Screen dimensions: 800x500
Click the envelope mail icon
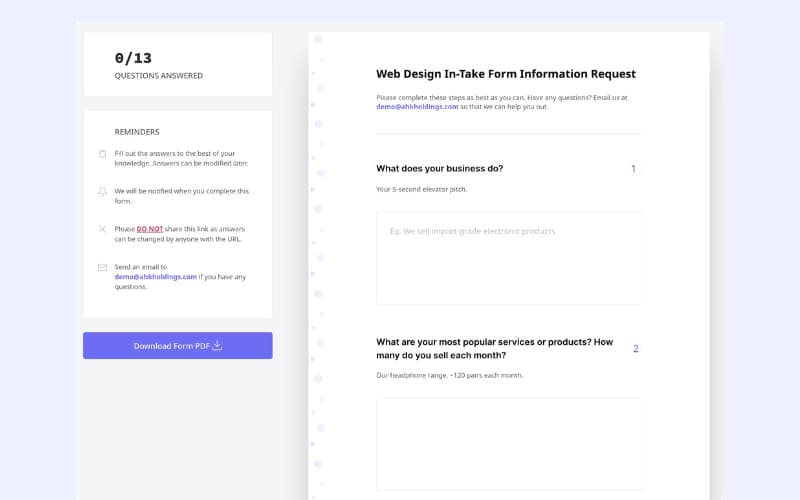click(102, 267)
